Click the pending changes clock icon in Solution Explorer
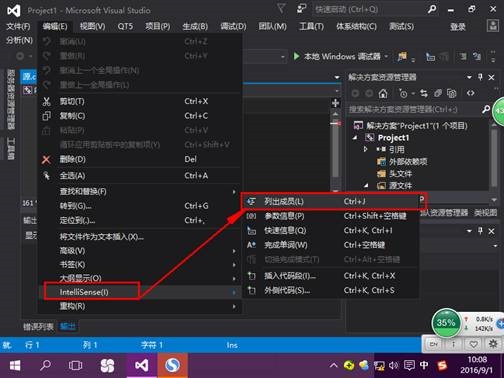 click(403, 94)
